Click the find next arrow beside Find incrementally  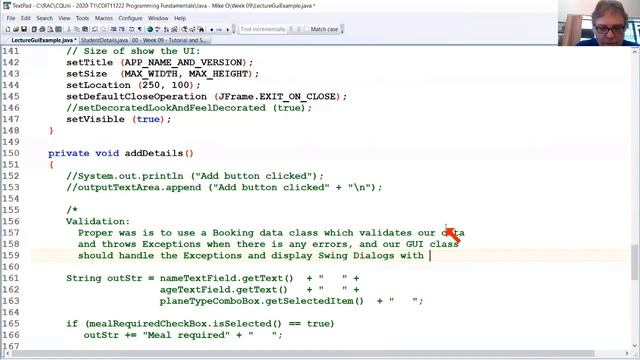click(291, 29)
